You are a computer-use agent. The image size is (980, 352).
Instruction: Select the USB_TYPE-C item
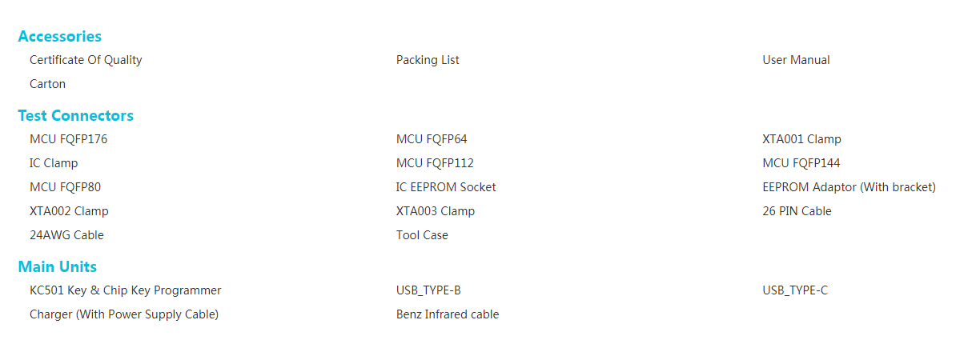click(x=795, y=290)
